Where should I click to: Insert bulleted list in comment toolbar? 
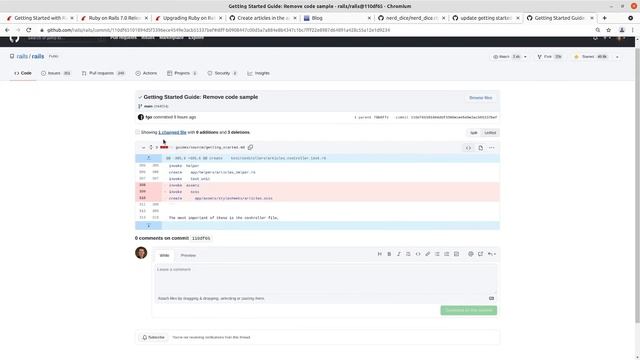(437, 254)
